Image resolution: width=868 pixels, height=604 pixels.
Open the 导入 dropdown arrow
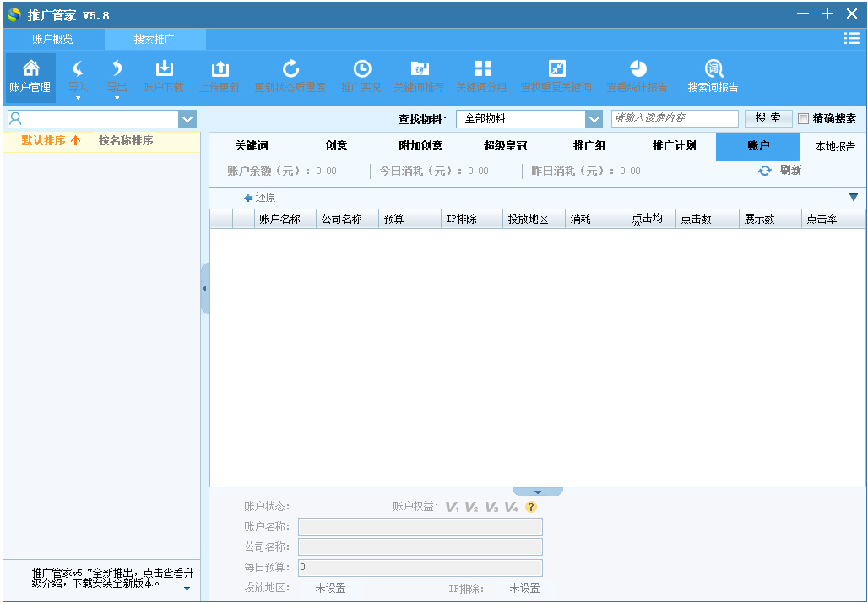(x=78, y=97)
